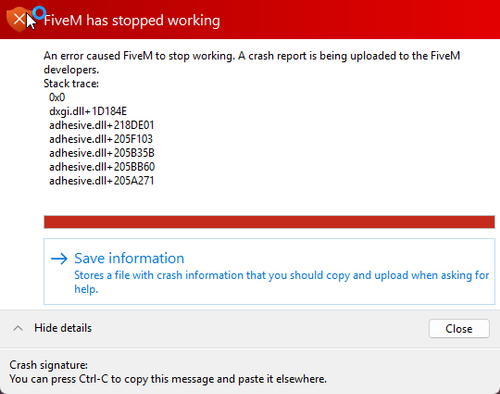Click the red upload progress bar
This screenshot has width=500, height=394.
269,222
